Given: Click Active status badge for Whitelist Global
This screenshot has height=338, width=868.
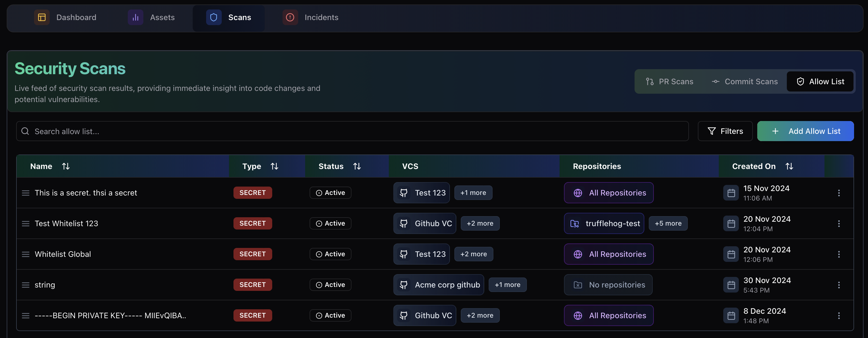Looking at the screenshot, I should (x=330, y=254).
